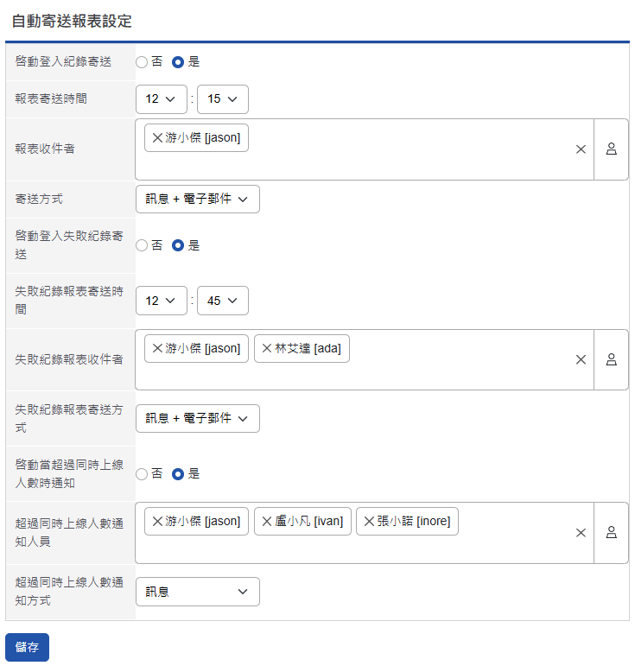
Task: Open user picker for 超過同時上線人數通知人員
Action: [x=611, y=533]
